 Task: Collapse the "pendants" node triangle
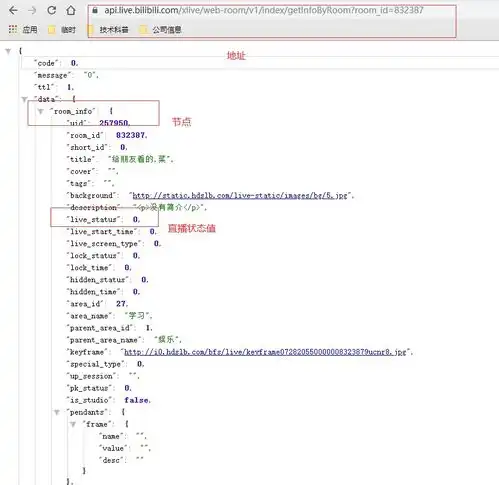tap(57, 413)
